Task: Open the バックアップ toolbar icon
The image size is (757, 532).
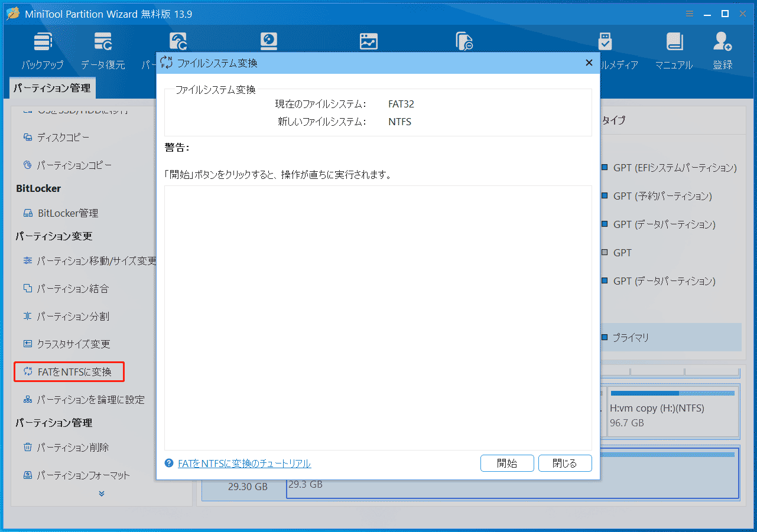Action: [x=42, y=51]
